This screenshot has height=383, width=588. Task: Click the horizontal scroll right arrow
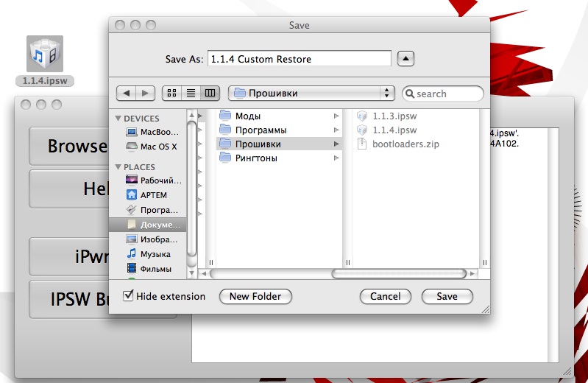[x=472, y=274]
